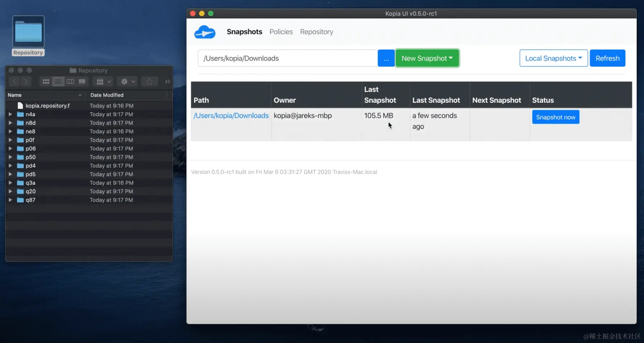Select the kopia.repository.f file name

click(47, 106)
